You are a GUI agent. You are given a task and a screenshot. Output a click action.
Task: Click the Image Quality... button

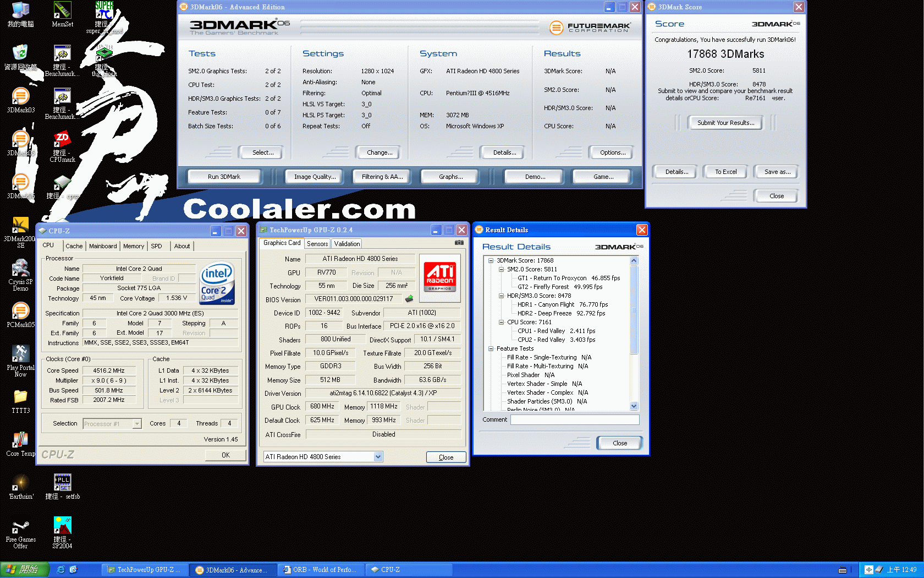tap(315, 177)
